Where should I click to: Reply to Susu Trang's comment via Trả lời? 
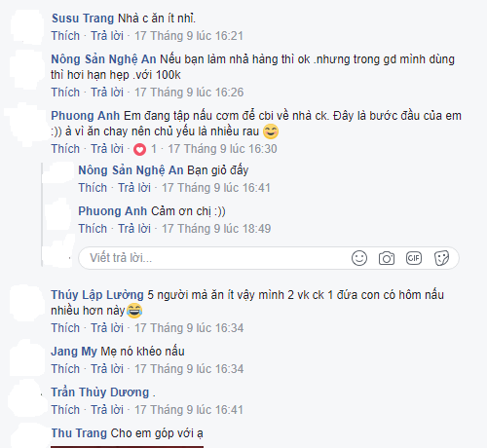click(x=107, y=36)
